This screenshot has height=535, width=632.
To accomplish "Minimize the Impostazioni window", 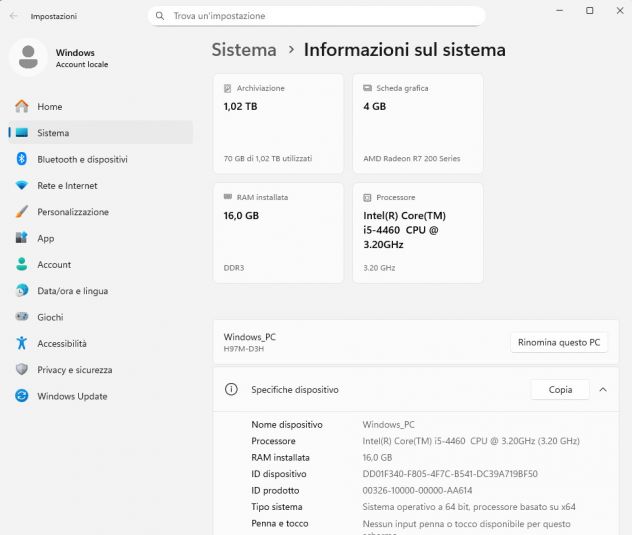I will coord(559,10).
